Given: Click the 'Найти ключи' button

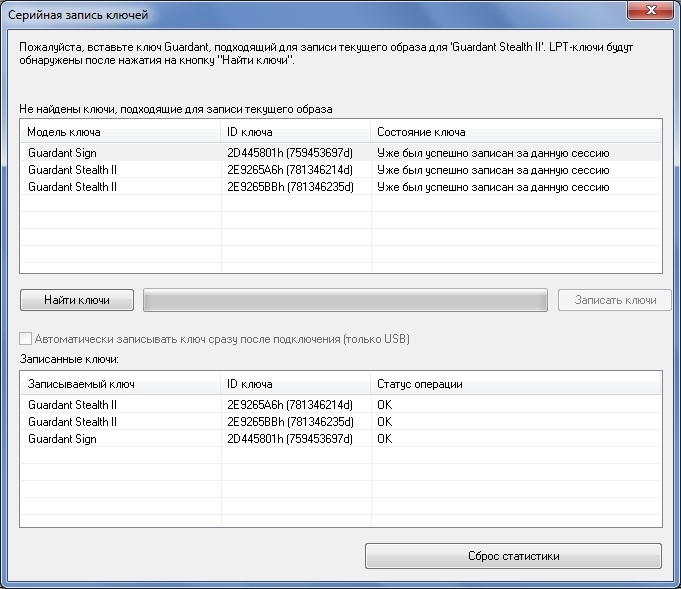Looking at the screenshot, I should click(77, 300).
